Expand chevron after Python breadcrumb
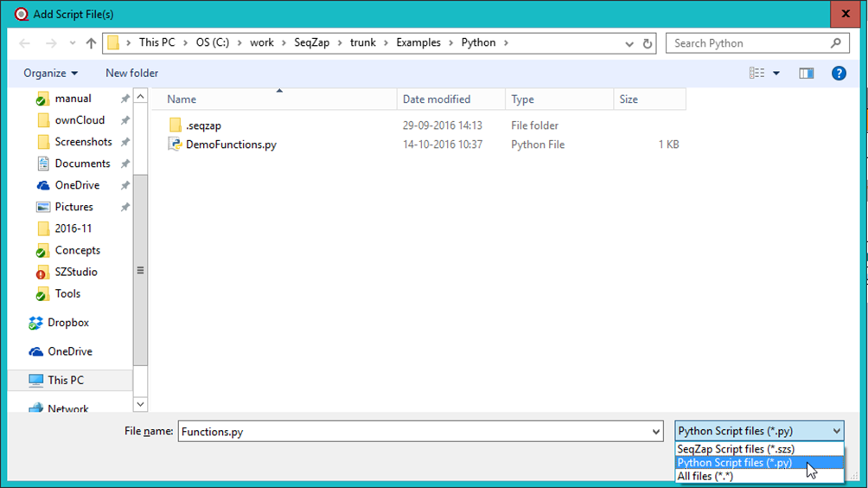868x488 pixels. [x=506, y=42]
